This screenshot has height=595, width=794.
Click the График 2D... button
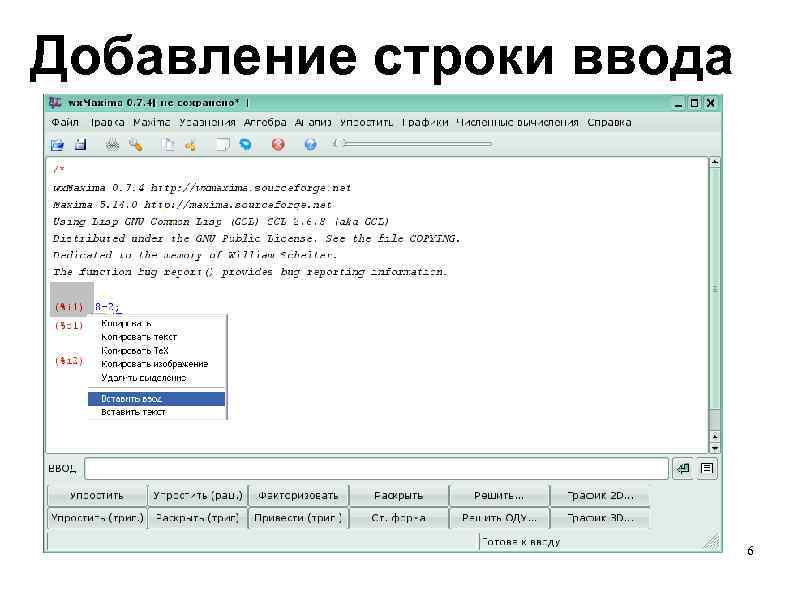600,496
